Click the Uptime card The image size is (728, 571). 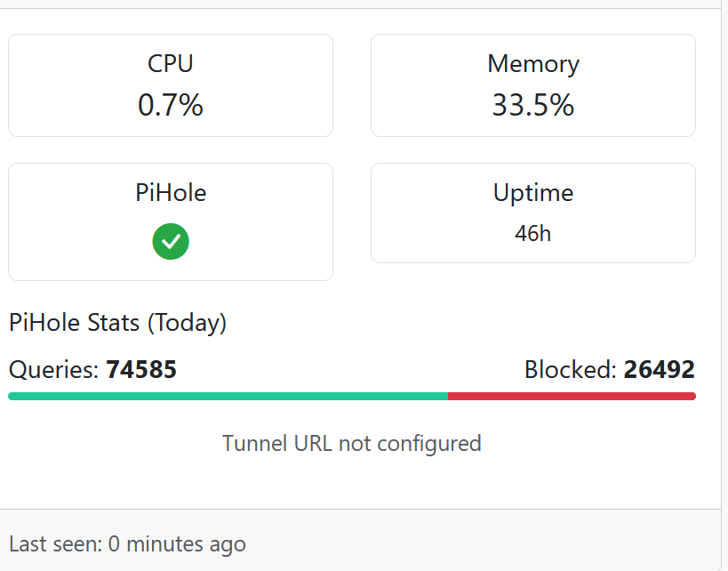click(x=533, y=213)
